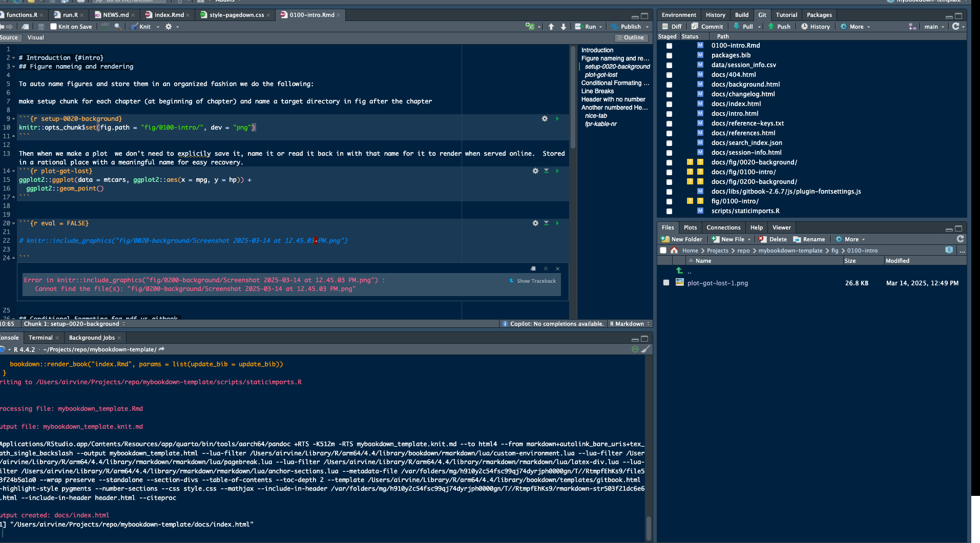Click the find/replace magnifying glass icon

pyautogui.click(x=118, y=27)
